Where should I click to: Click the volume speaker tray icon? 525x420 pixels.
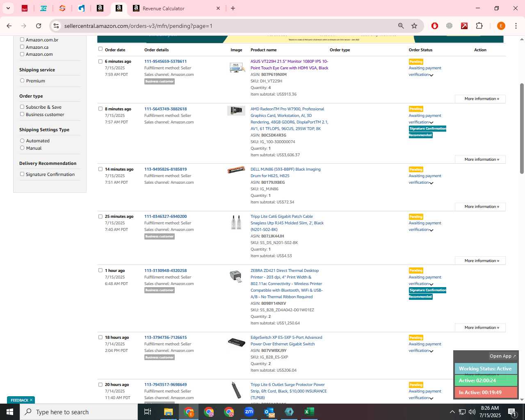pyautogui.click(x=472, y=412)
